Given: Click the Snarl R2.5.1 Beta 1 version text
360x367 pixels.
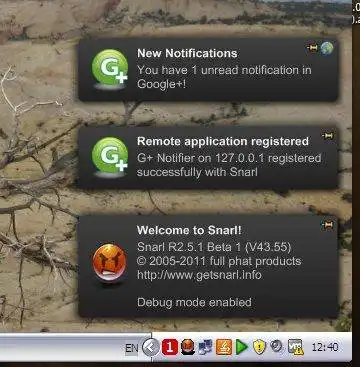Looking at the screenshot, I should (214, 247).
